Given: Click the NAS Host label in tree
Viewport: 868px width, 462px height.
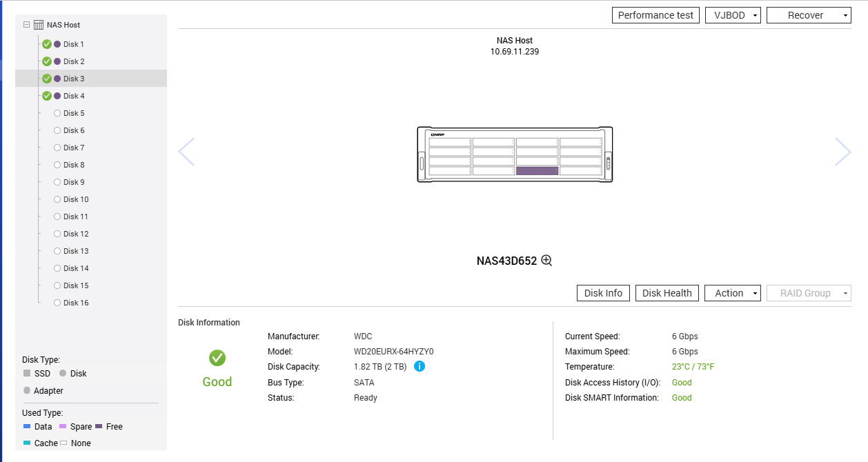Looking at the screenshot, I should pyautogui.click(x=63, y=25).
